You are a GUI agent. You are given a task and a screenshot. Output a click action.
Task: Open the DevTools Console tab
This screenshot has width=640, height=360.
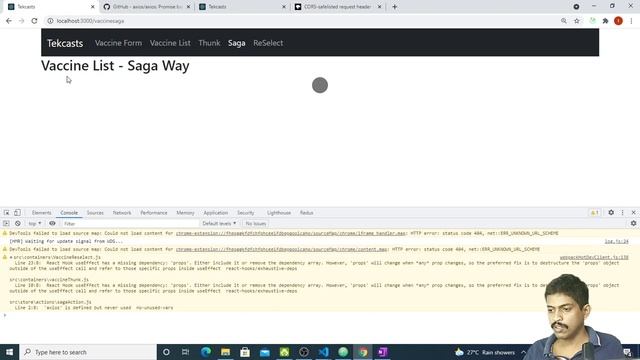click(69, 213)
